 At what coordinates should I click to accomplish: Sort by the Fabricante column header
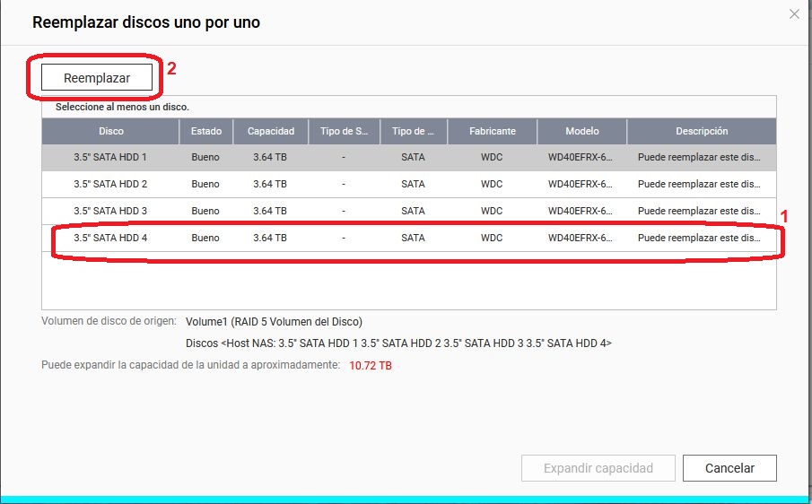(x=492, y=131)
